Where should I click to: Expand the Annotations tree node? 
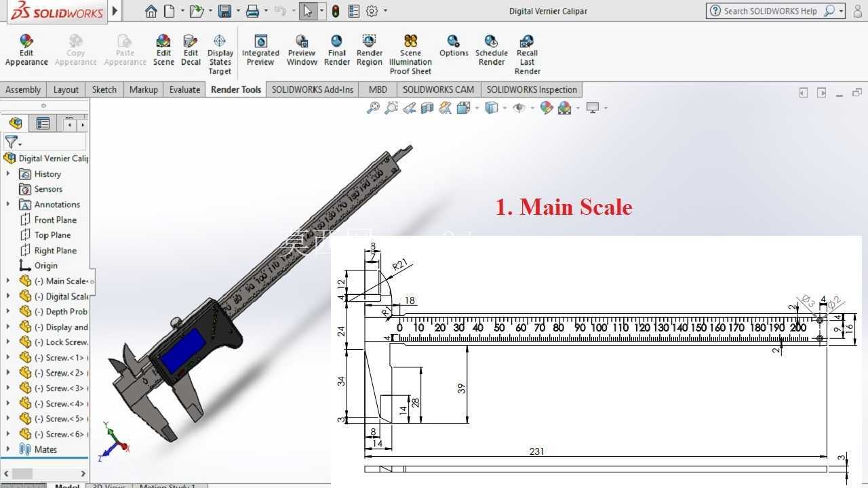(8, 204)
